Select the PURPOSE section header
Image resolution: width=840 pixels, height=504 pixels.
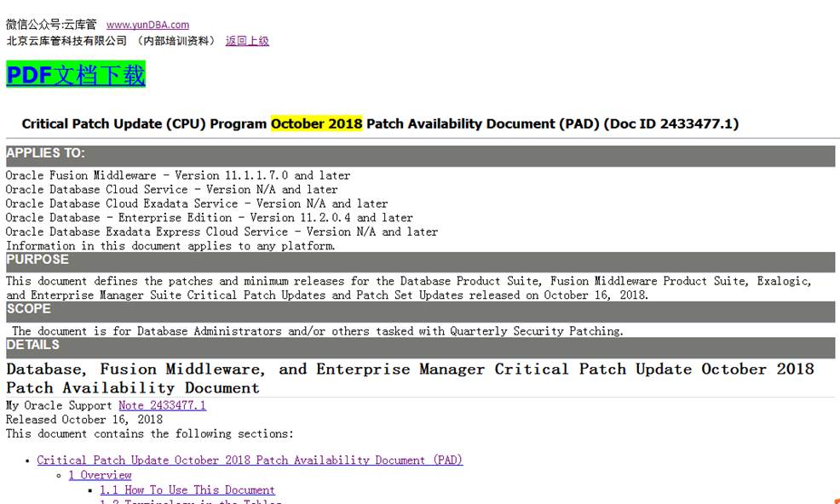(x=420, y=261)
